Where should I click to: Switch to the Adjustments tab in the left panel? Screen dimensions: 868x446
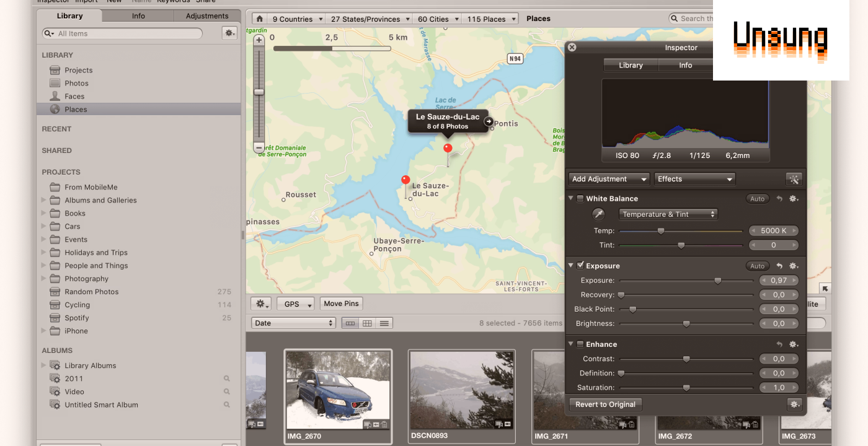(207, 16)
